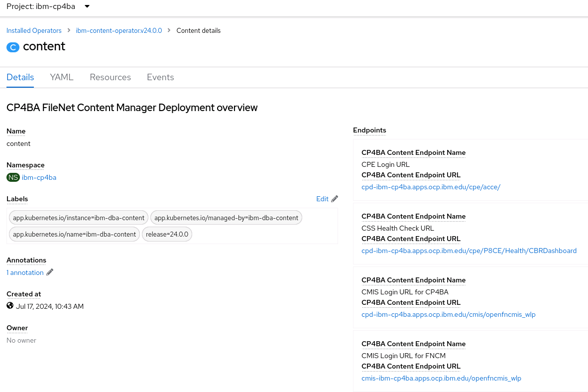Switch to the Details tab
This screenshot has width=588, height=392.
point(20,77)
